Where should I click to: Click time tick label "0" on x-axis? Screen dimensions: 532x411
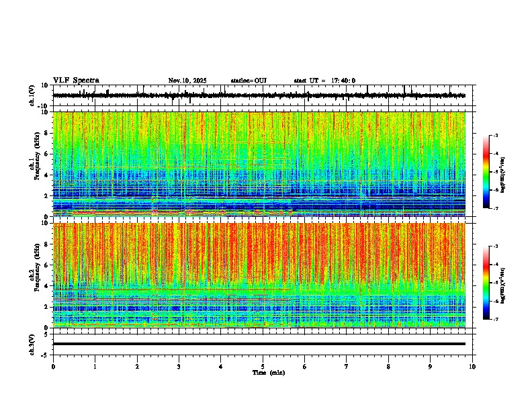pyautogui.click(x=53, y=367)
